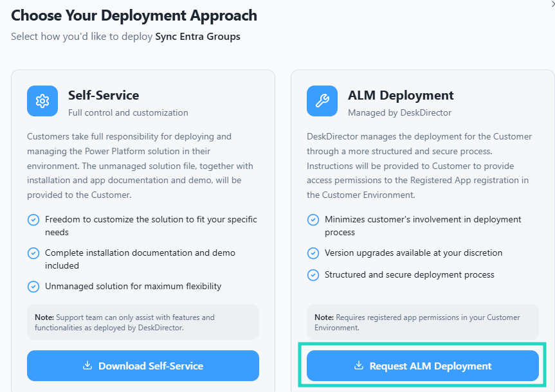This screenshot has height=392, width=555.
Task: Click the Self-Service gear icon
Action: pyautogui.click(x=42, y=101)
